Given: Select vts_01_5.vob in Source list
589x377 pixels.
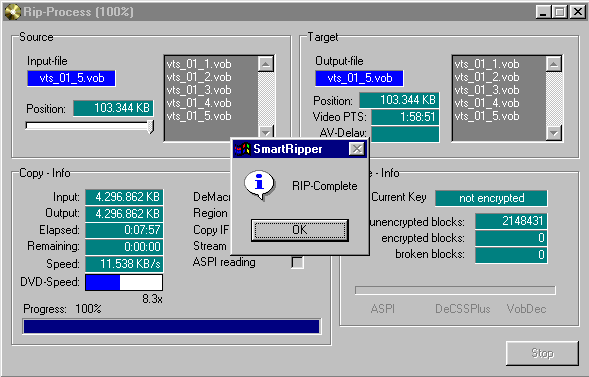Looking at the screenshot, I should coord(199,116).
